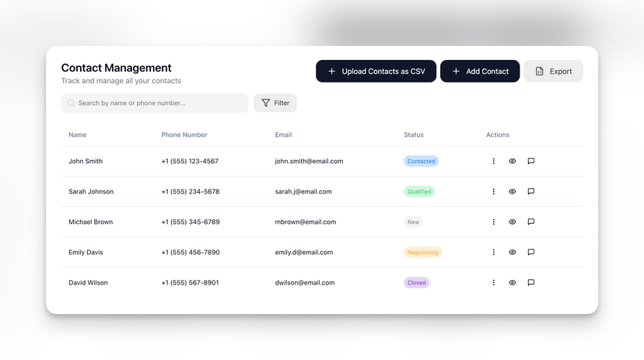Screen dimensions: 644x360
Task: Click the eye icon in Sarah Johnson's row
Action: pos(512,191)
